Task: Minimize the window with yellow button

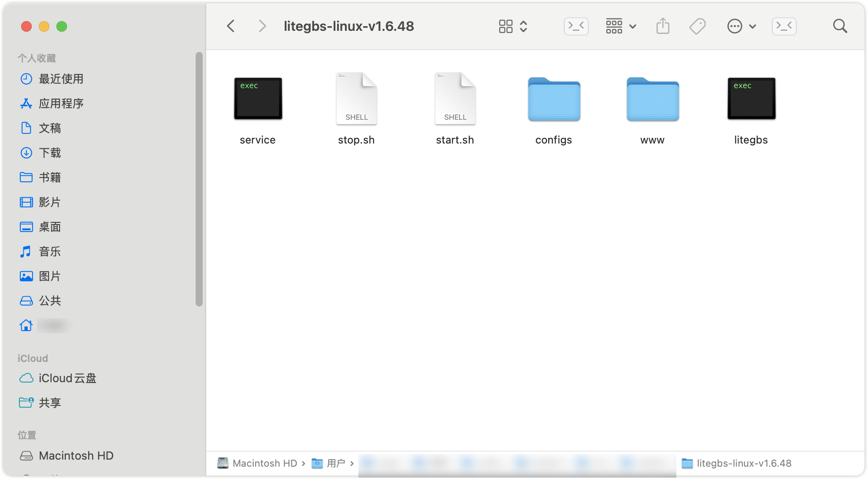Action: [x=44, y=26]
